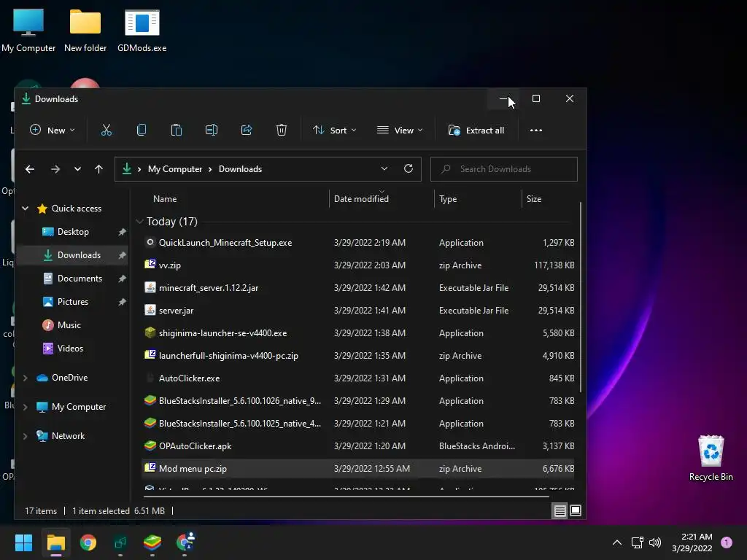Sort by Date modified column header

coord(361,199)
